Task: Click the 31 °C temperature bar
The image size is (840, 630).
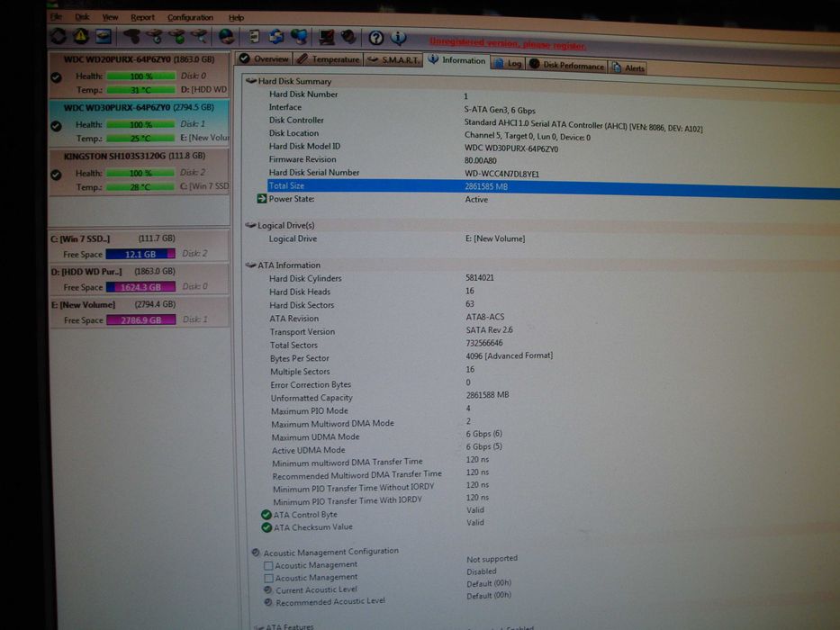Action: tap(140, 90)
